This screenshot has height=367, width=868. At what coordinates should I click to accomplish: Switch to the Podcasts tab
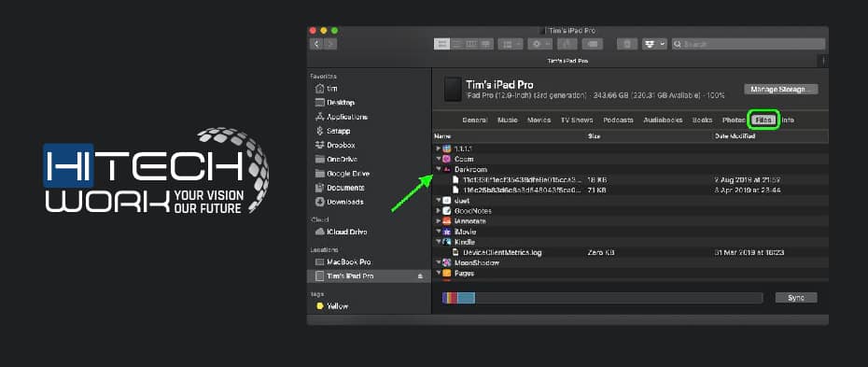click(x=619, y=120)
